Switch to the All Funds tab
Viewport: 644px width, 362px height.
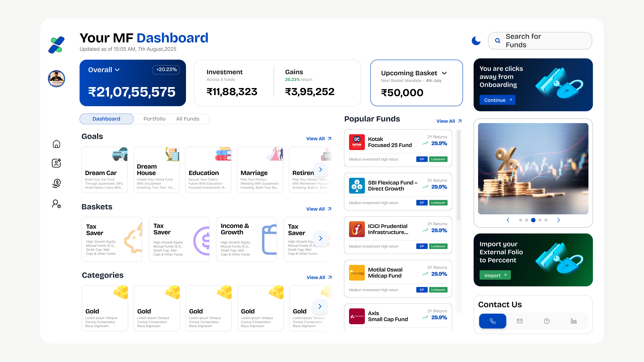coord(188,119)
